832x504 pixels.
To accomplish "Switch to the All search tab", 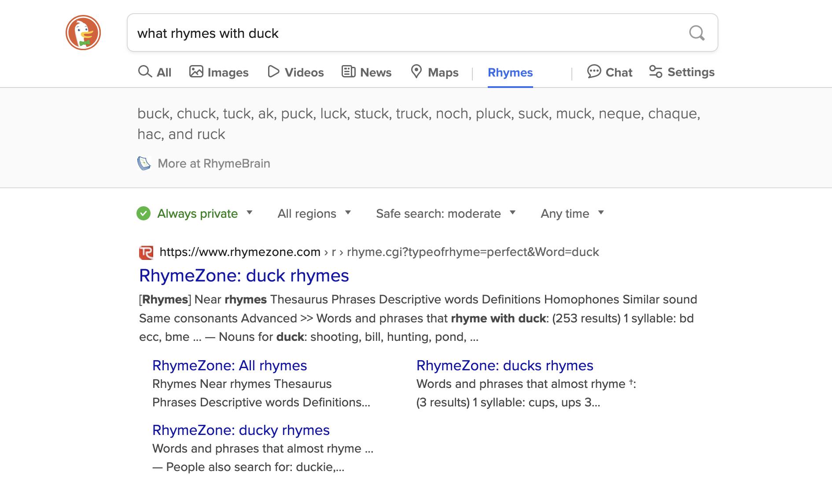I will [155, 72].
